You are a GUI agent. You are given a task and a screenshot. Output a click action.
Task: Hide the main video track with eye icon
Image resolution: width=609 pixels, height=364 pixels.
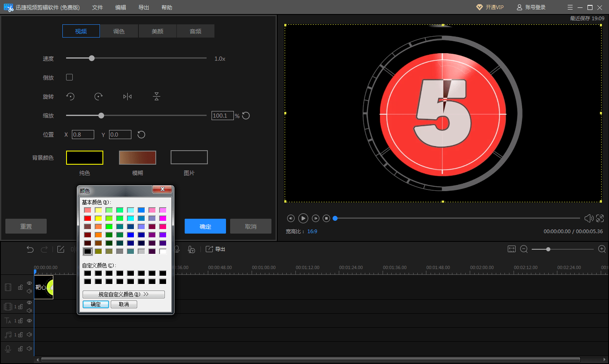click(29, 283)
